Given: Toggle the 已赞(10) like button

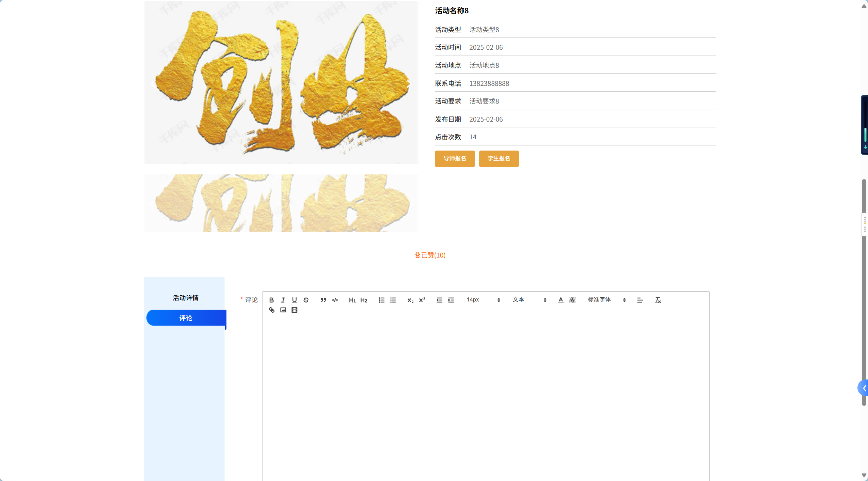Looking at the screenshot, I should [x=430, y=255].
